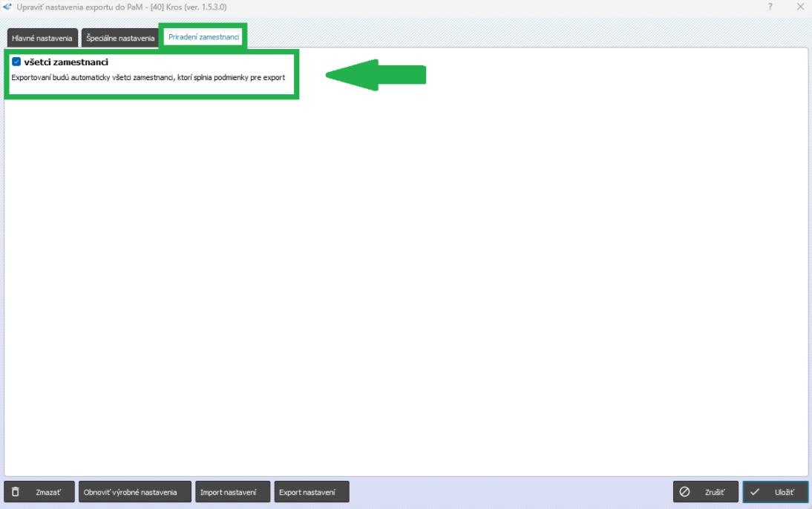Open the Špeciálne nastavenia tab
The width and height of the screenshot is (812, 509).
pos(120,38)
